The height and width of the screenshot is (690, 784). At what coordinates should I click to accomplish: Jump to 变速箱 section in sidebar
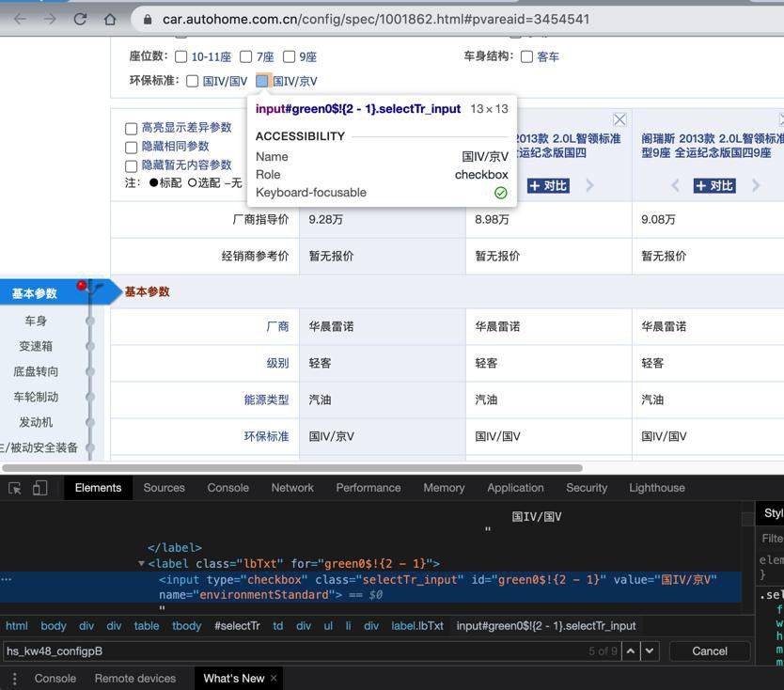tap(36, 346)
